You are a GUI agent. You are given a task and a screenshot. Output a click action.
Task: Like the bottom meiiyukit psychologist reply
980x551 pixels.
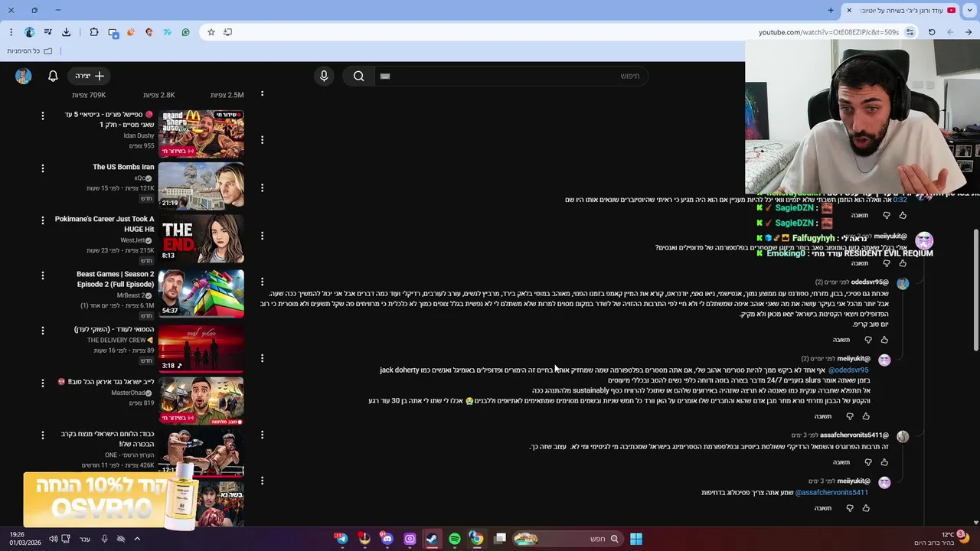click(866, 508)
